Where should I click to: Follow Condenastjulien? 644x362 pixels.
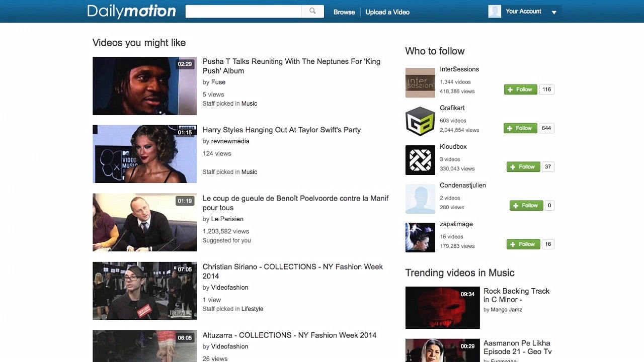point(526,206)
